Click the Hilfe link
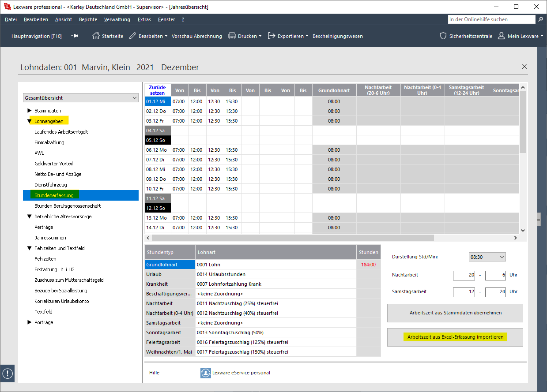Screen dimensions: 547x392 pos(154,373)
